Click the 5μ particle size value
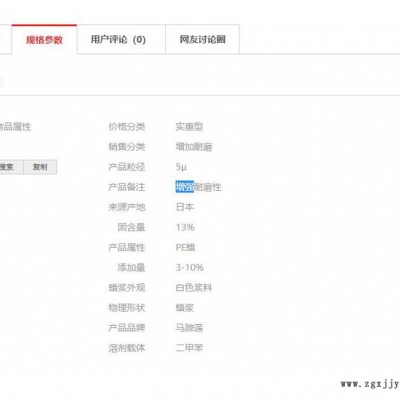The height and width of the screenshot is (400, 400). click(181, 167)
